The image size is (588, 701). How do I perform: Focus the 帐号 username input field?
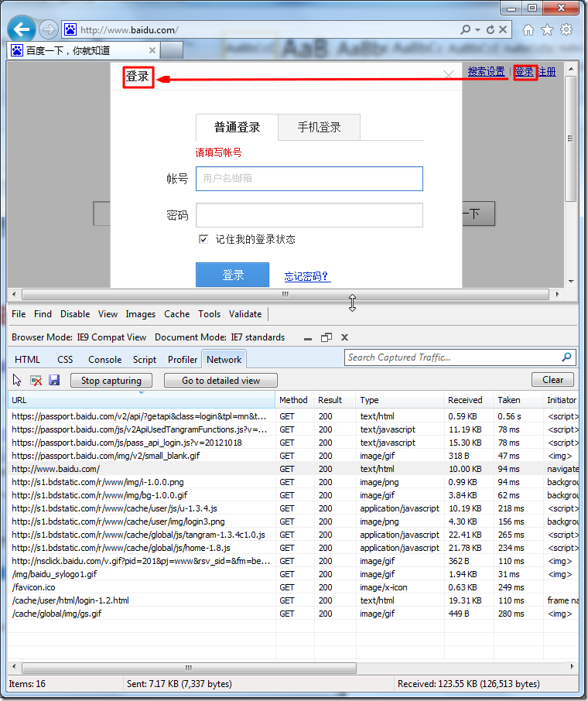[x=309, y=179]
